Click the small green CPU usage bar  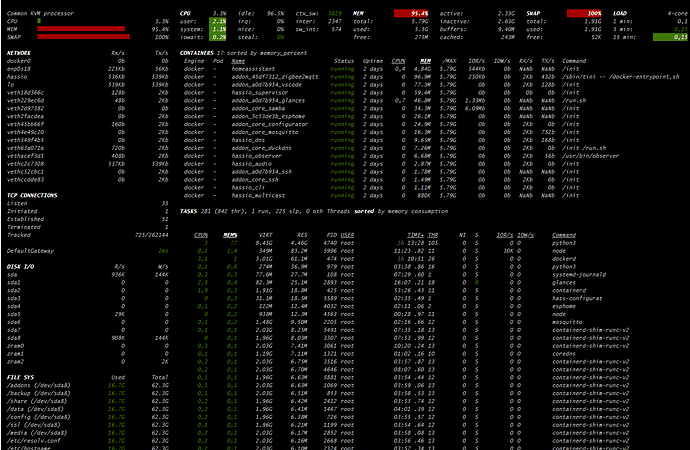(39, 21)
